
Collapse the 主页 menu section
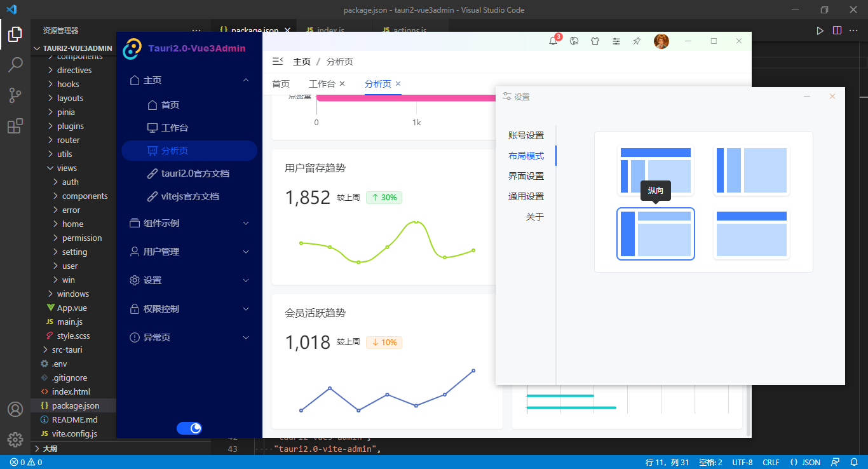(247, 80)
